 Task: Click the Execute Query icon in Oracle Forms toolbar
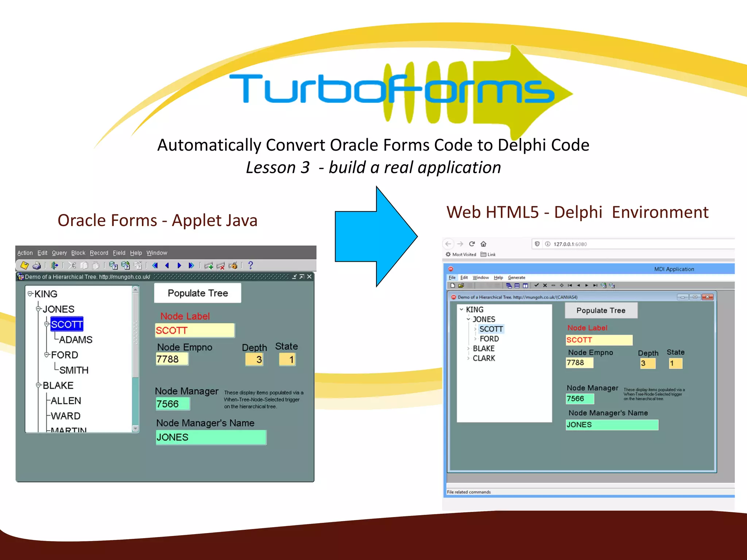[x=125, y=265]
